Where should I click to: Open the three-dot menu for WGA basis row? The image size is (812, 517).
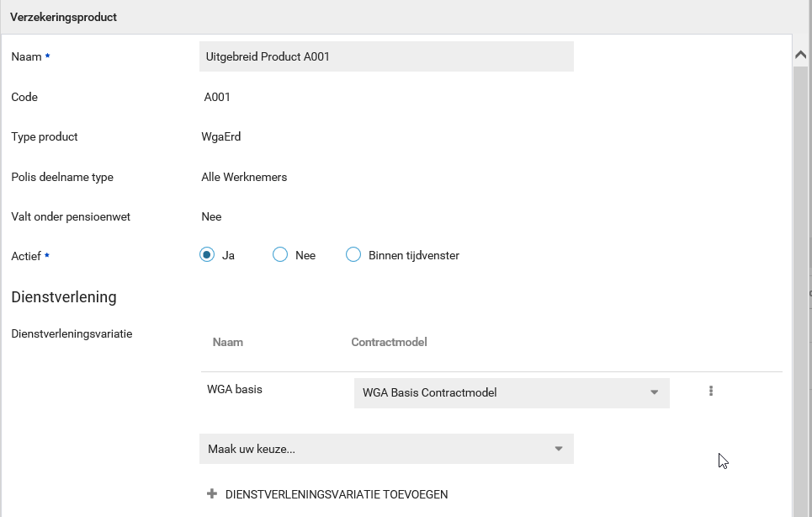711,391
